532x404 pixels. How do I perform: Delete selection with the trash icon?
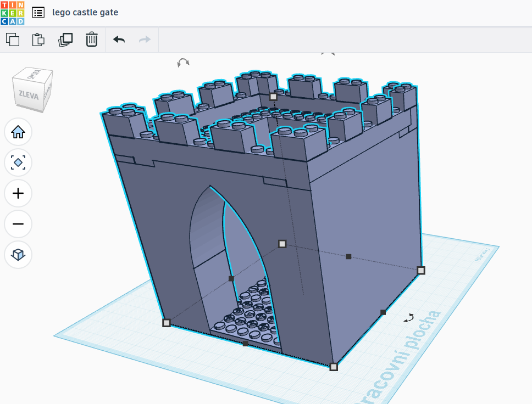(92, 40)
